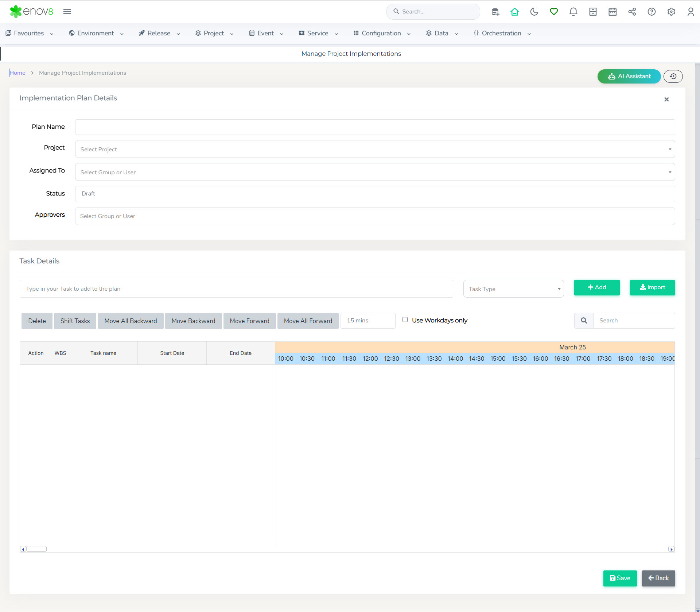Image resolution: width=700 pixels, height=612 pixels.
Task: Click the Gantt horizontal scrollbar right arrow
Action: point(671,549)
